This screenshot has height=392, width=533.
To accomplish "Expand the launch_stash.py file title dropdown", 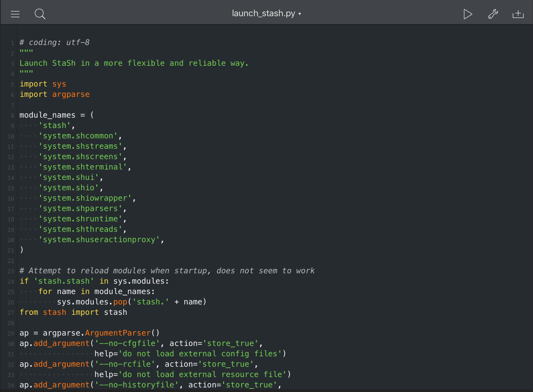I will (263, 13).
